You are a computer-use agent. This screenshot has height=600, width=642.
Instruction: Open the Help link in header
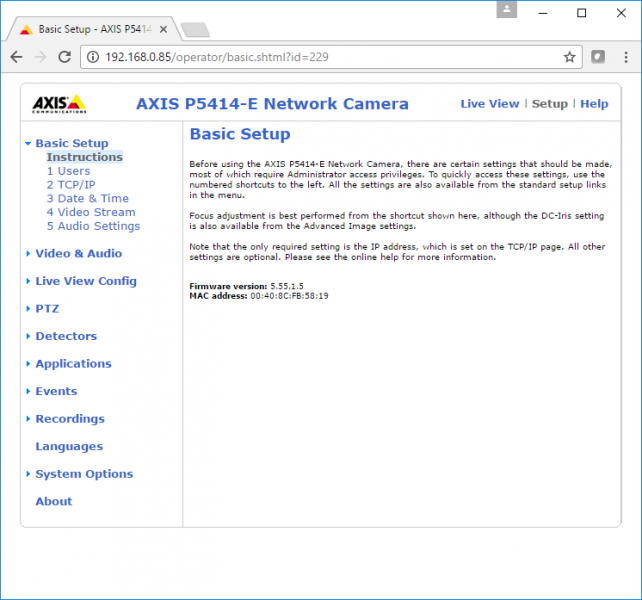[x=594, y=104]
